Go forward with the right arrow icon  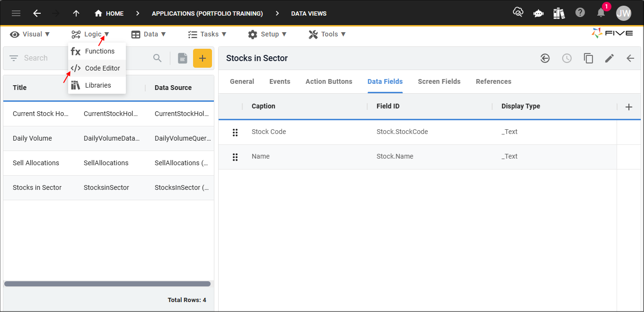56,13
